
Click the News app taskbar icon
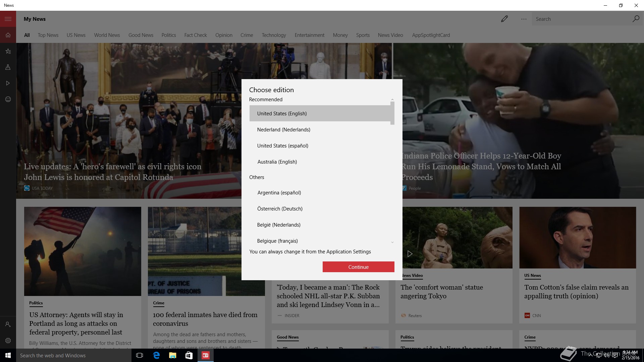click(205, 355)
